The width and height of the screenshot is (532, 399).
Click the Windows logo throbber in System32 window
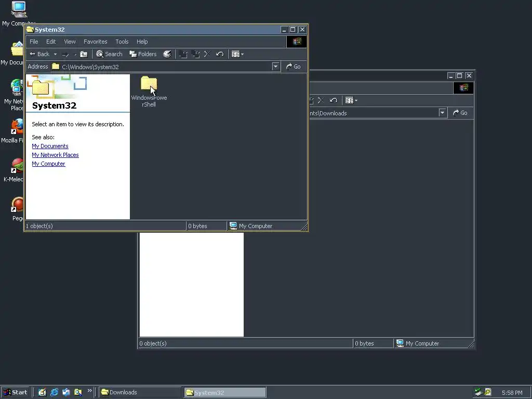tap(297, 42)
